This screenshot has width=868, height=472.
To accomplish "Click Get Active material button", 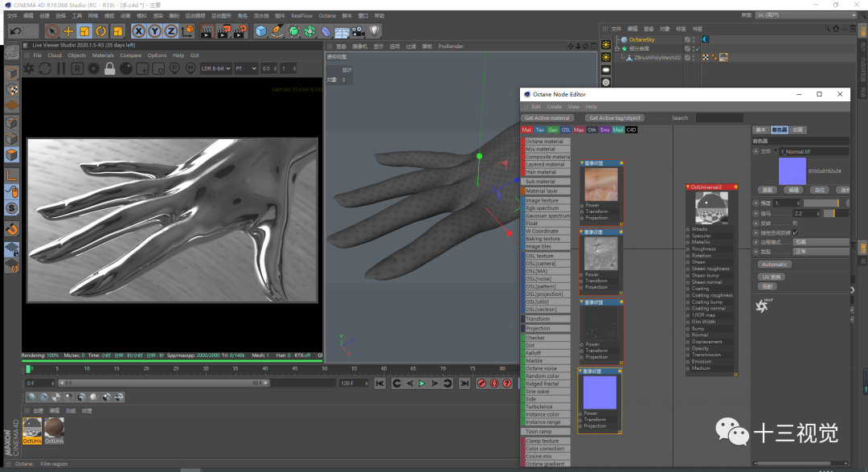I will [x=547, y=118].
